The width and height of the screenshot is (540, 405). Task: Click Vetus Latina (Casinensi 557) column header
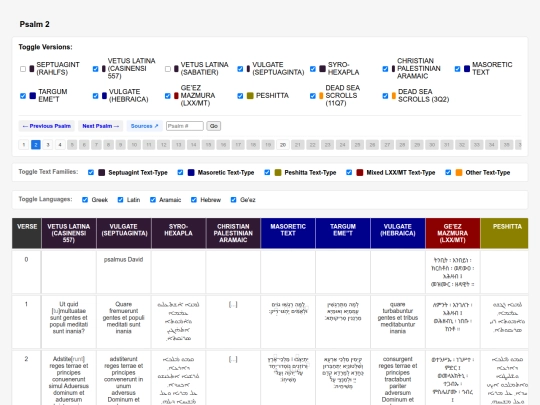(69, 233)
